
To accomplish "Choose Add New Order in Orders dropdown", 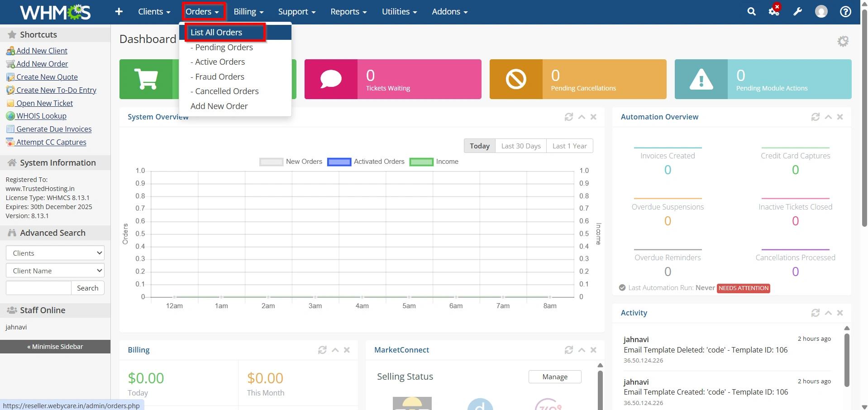I will point(235,106).
